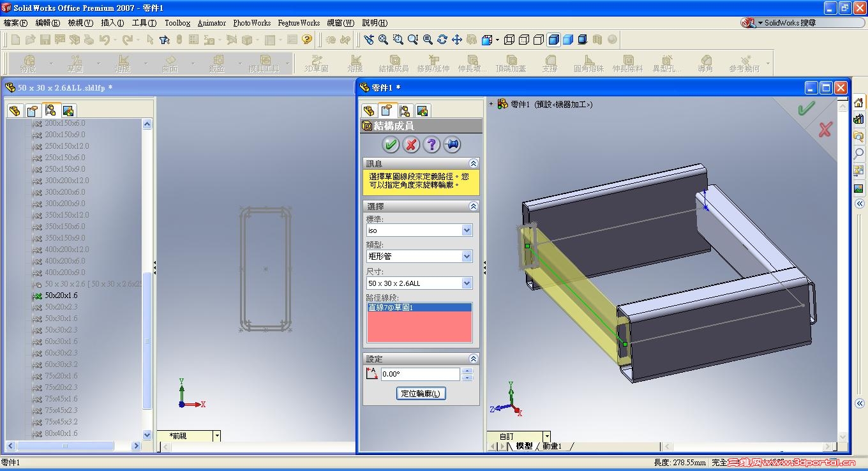Toggle Shadows in Shaded Mode icon
This screenshot has width=868, height=471.
pos(583,40)
